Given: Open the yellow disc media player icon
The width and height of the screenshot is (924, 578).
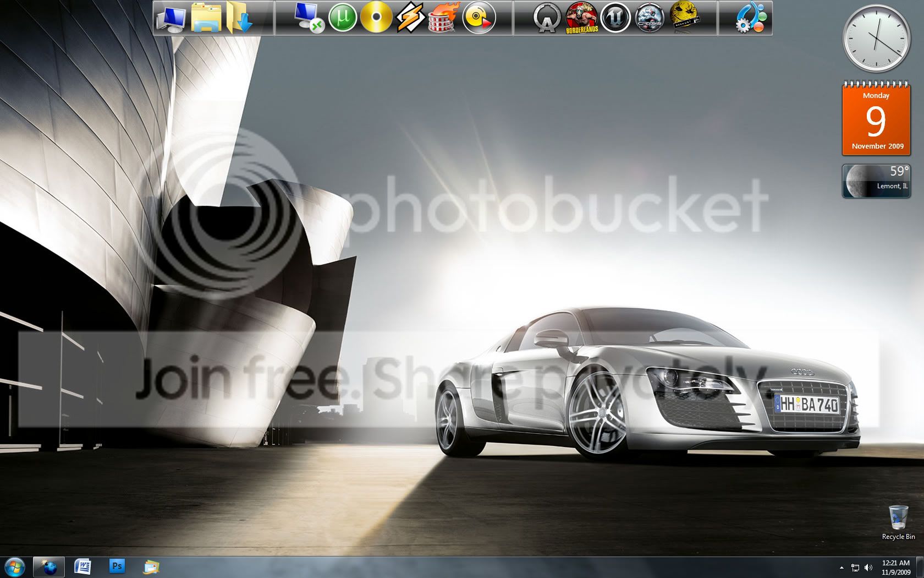Looking at the screenshot, I should pos(479,18).
